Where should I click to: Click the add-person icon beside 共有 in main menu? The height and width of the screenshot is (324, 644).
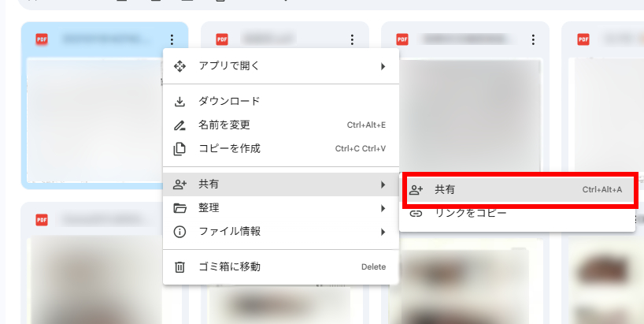pos(180,184)
